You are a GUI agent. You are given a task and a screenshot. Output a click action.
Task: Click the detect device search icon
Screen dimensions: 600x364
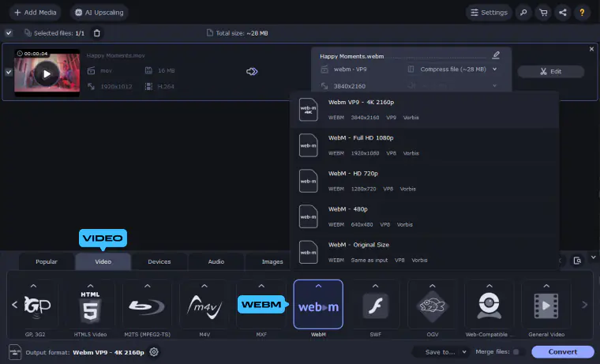point(577,261)
